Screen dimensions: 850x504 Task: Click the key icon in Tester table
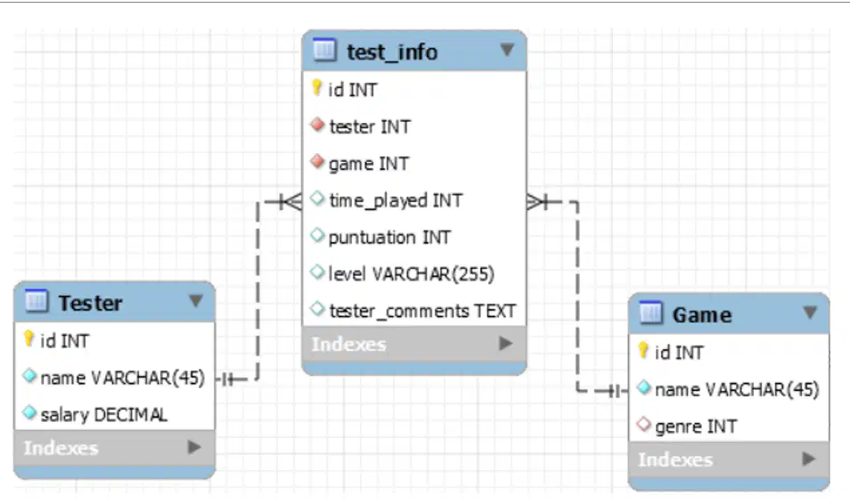(29, 339)
